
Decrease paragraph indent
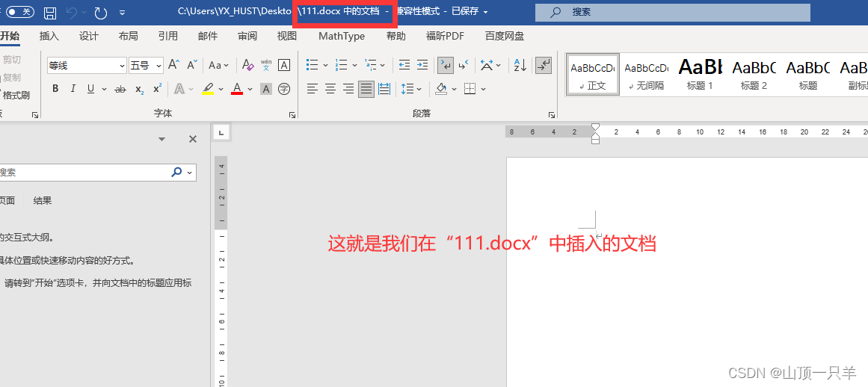(x=404, y=65)
